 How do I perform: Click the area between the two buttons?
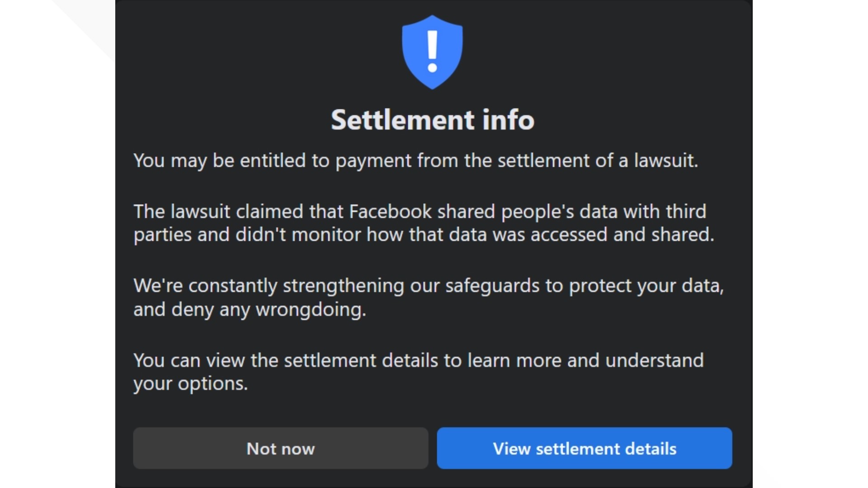click(433, 448)
